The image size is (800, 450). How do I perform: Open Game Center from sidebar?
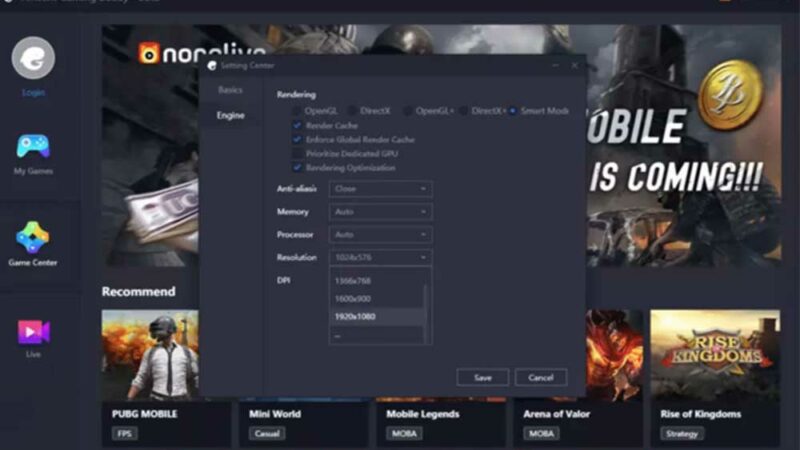coord(33,244)
